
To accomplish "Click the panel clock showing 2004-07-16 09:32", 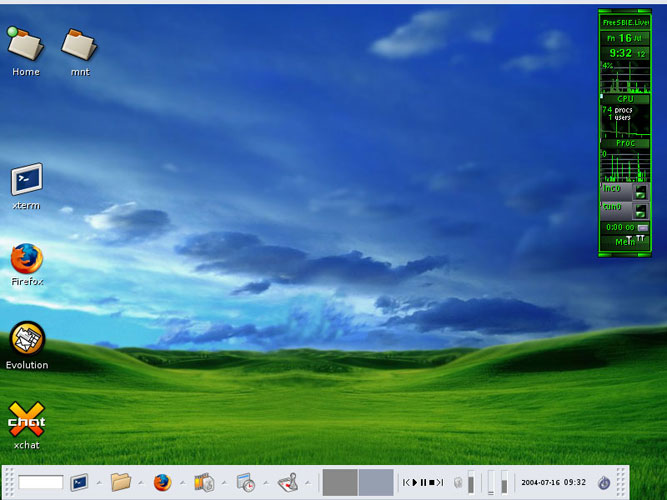I will point(553,483).
